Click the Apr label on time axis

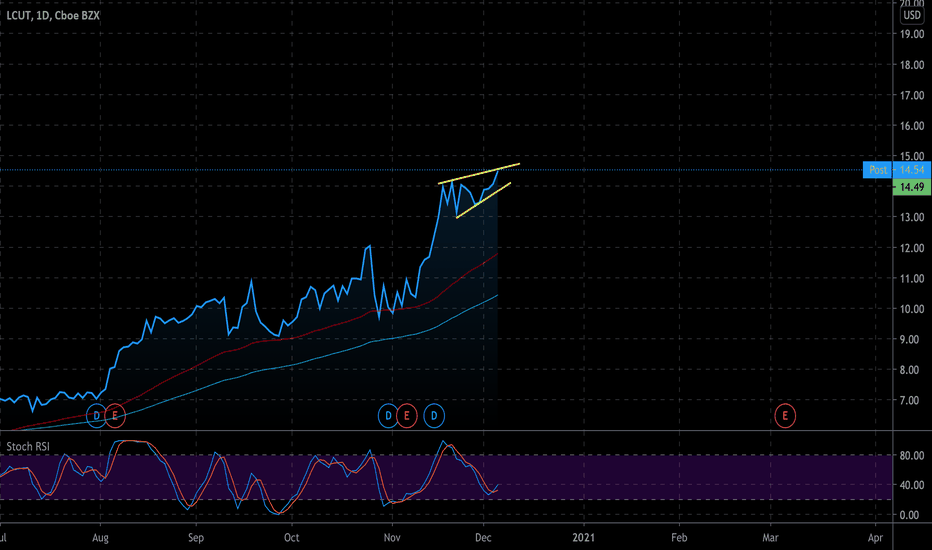pos(875,538)
